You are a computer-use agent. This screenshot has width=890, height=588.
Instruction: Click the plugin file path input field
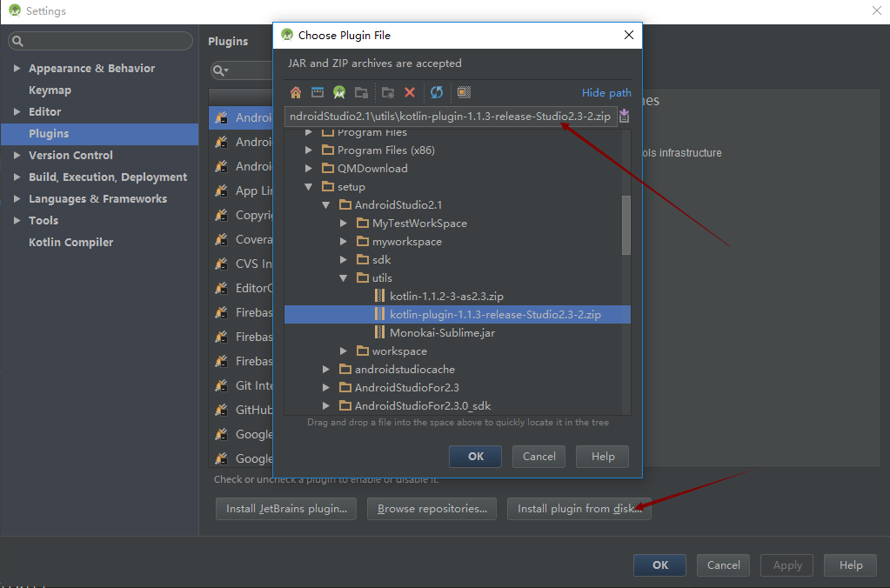pyautogui.click(x=451, y=117)
